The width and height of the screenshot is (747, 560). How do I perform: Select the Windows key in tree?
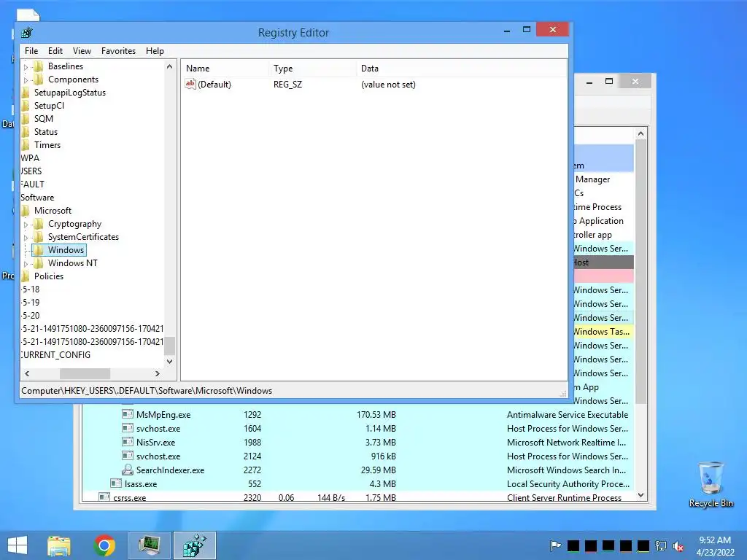[66, 250]
